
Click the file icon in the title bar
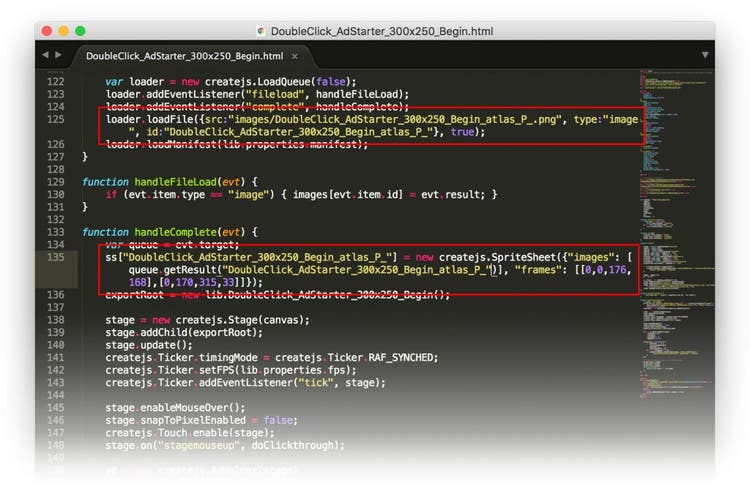click(261, 31)
